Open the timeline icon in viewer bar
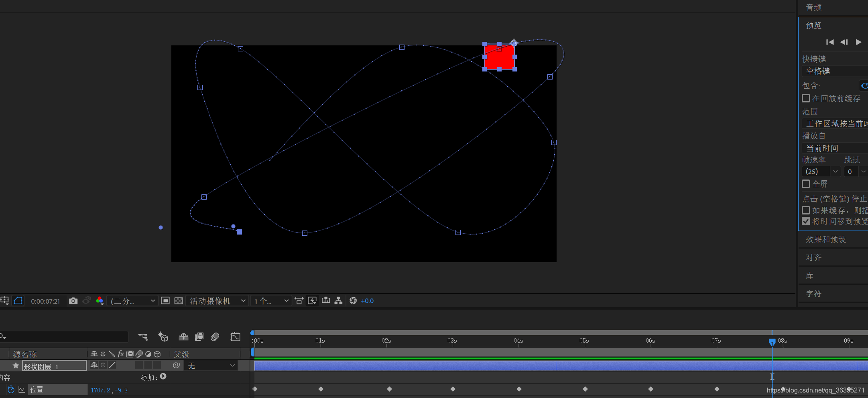 [326, 300]
